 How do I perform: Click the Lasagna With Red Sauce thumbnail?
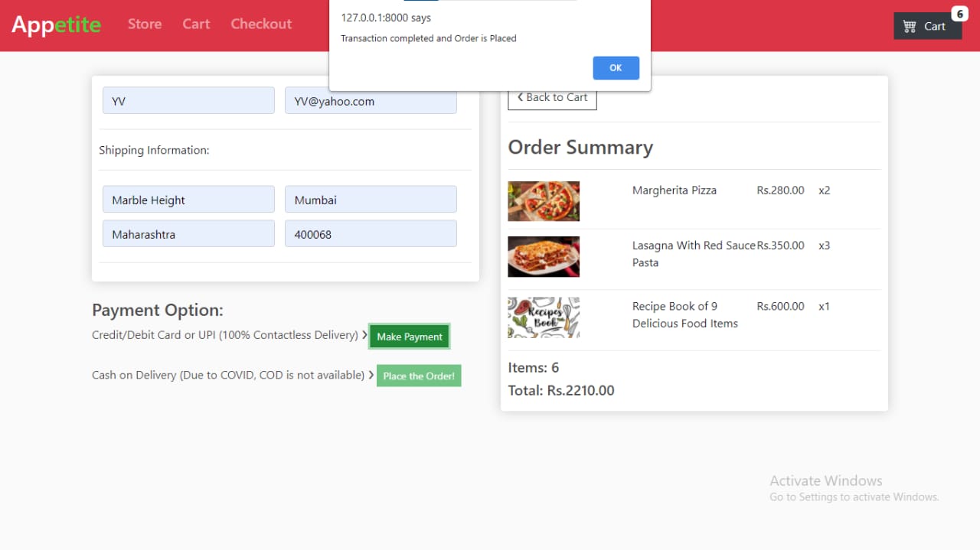tap(544, 256)
